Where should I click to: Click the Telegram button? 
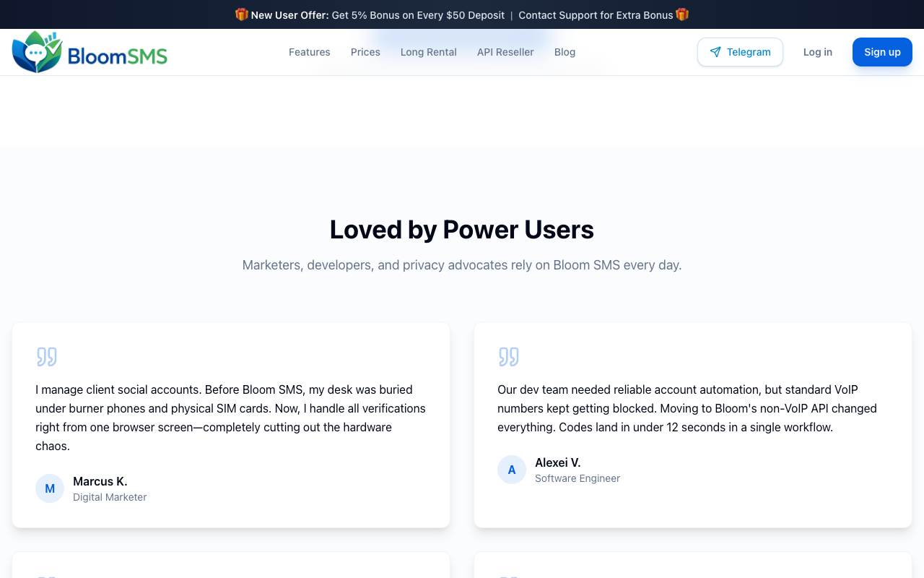(740, 52)
